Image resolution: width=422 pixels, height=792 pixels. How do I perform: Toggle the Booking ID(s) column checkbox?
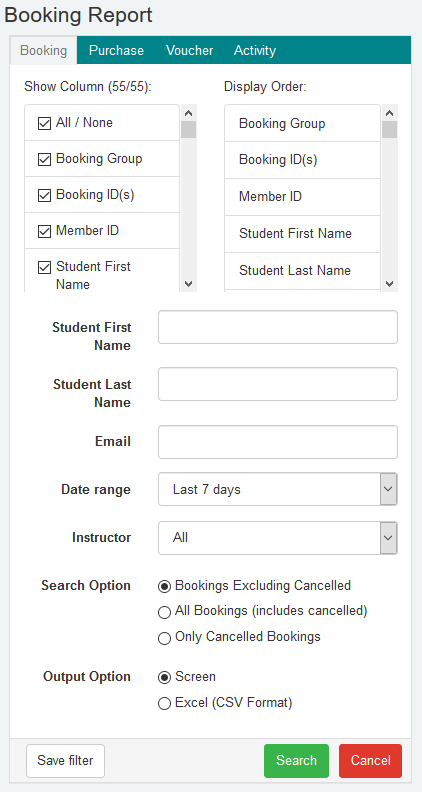tap(44, 195)
